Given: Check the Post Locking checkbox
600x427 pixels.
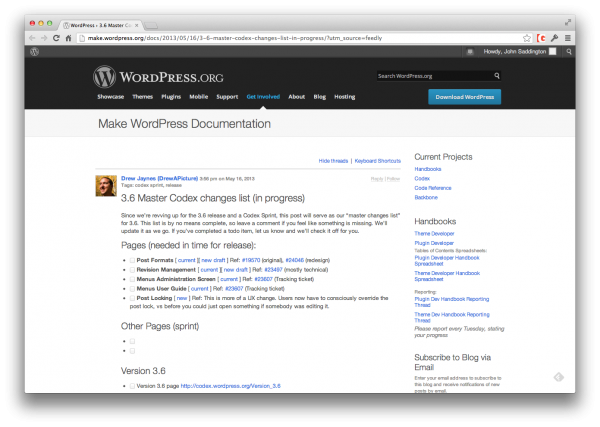Looking at the screenshot, I should click(x=132, y=298).
